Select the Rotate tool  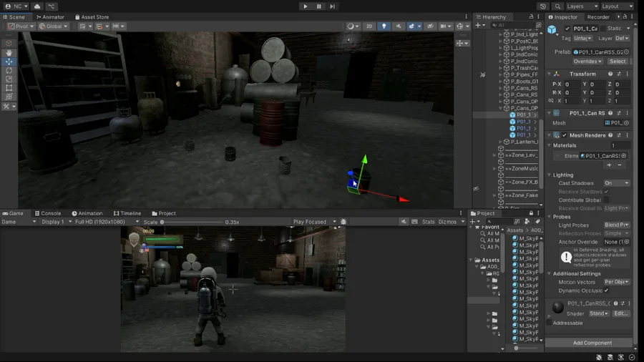coord(9,70)
